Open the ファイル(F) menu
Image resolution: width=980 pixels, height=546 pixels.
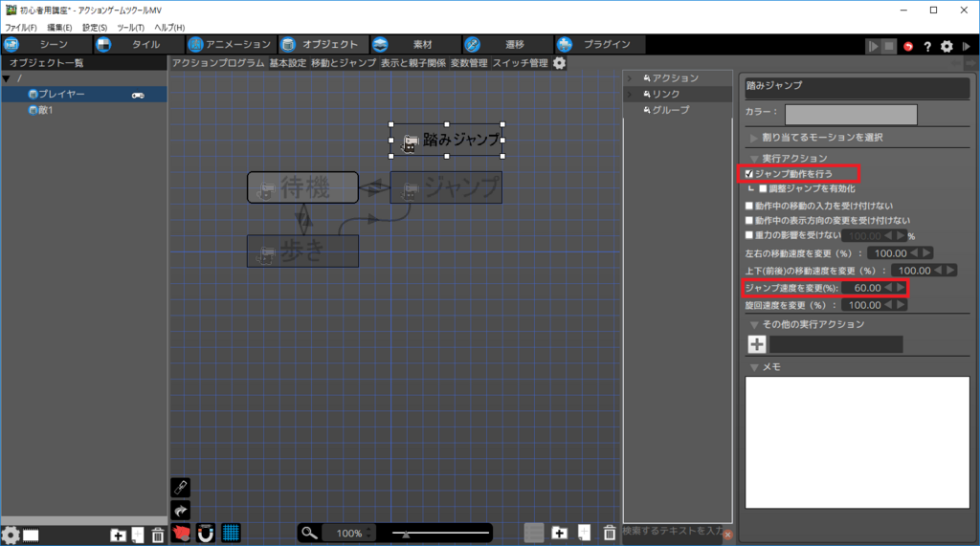(x=21, y=28)
